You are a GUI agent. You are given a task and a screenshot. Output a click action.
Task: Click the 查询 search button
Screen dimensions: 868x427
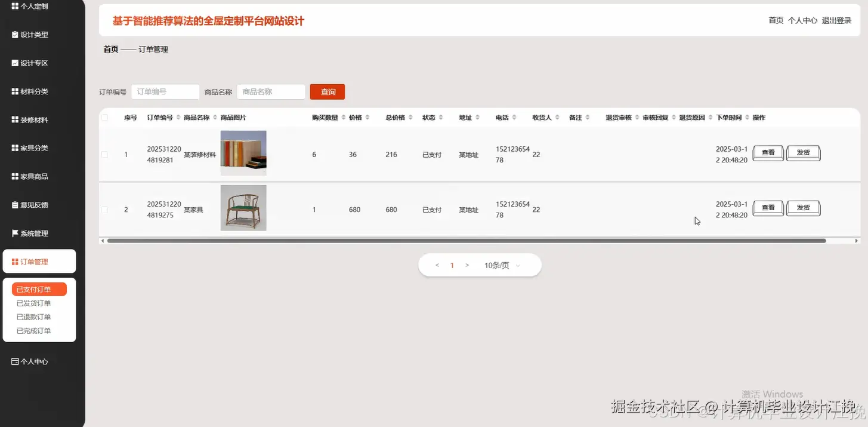327,91
